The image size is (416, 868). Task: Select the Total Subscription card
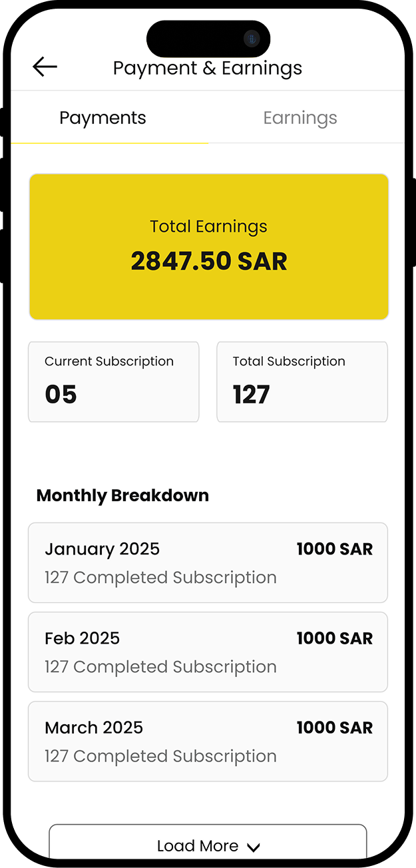pos(302,381)
